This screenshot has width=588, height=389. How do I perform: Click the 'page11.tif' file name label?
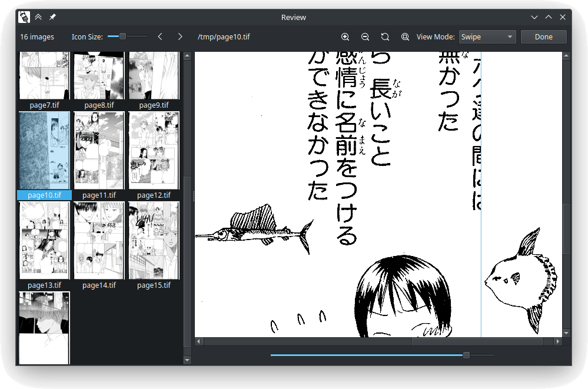99,195
